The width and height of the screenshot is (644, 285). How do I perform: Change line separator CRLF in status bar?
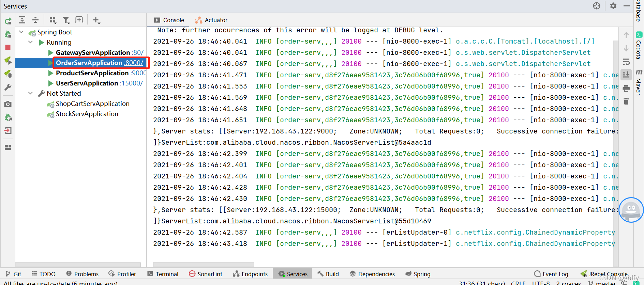(518, 283)
